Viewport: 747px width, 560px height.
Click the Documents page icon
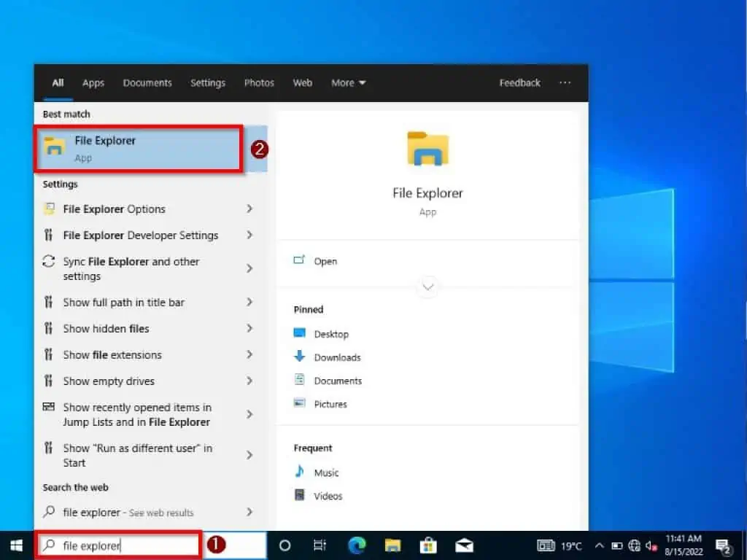point(300,379)
